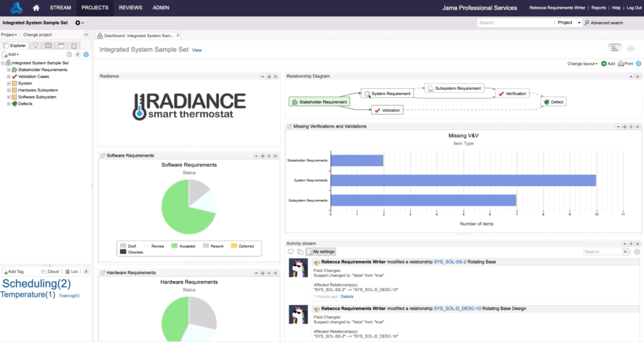Viewport: 644px width, 342px height.
Task: Toggle the Deferred legend item in chart
Action: 243,246
